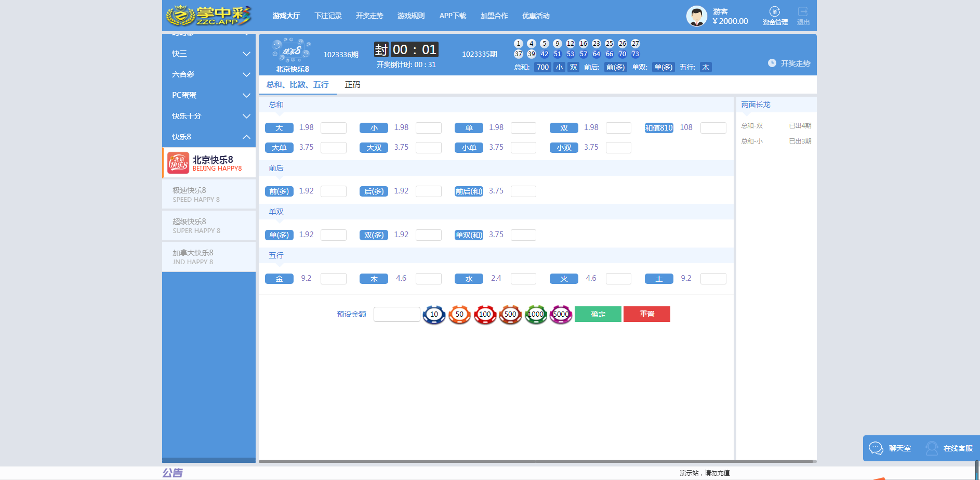This screenshot has width=980, height=480.
Task: Click the 重置 reset button
Action: pos(647,314)
